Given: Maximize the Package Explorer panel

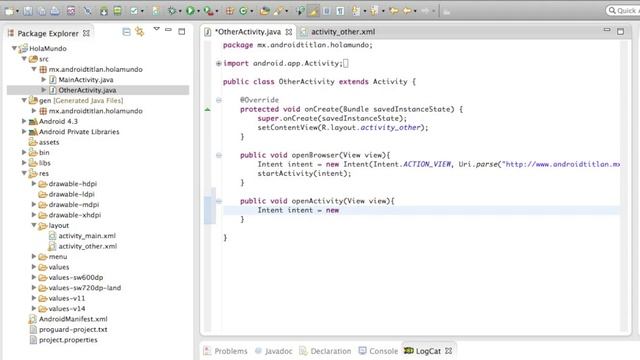Looking at the screenshot, I should [x=182, y=31].
